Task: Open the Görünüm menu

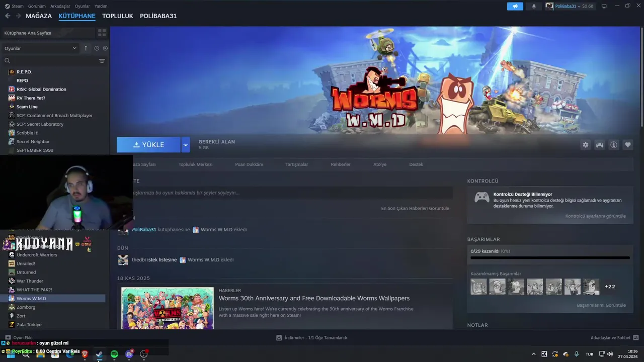Action: pos(37,6)
